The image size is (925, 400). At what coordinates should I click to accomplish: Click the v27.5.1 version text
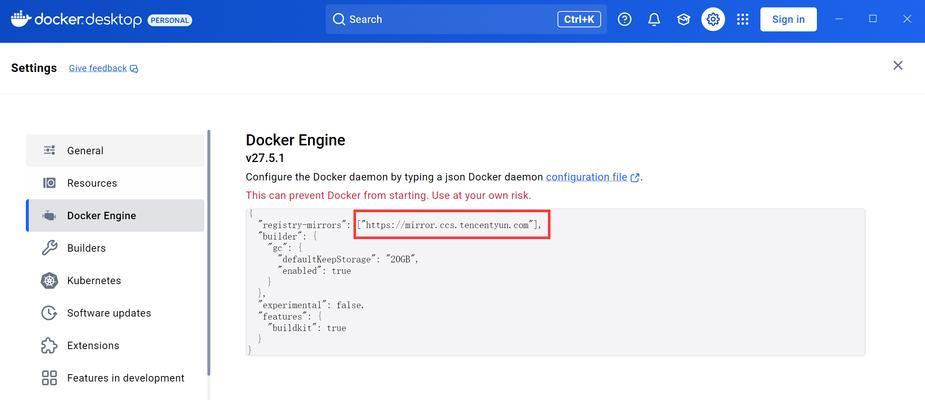coord(265,158)
